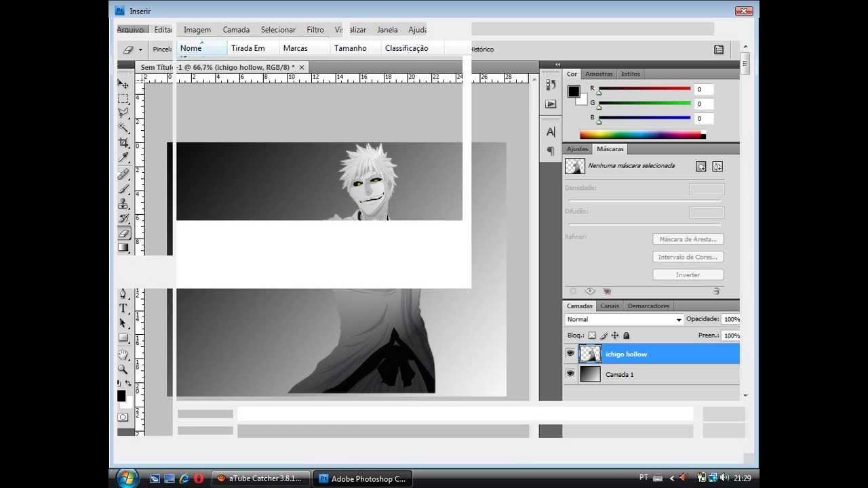Click the red R color slider
The height and width of the screenshot is (488, 868).
(644, 89)
